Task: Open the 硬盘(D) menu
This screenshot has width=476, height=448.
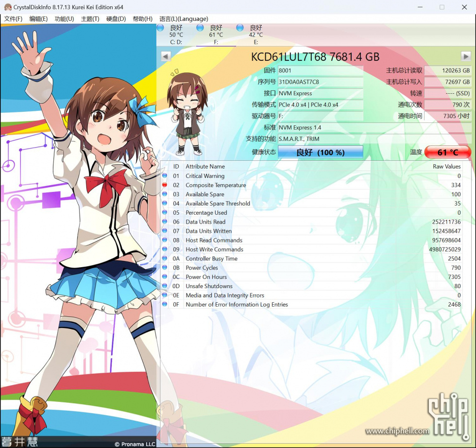Action: point(116,19)
